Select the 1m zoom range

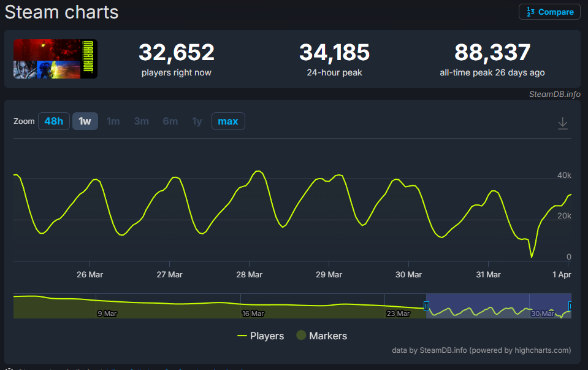(x=113, y=121)
